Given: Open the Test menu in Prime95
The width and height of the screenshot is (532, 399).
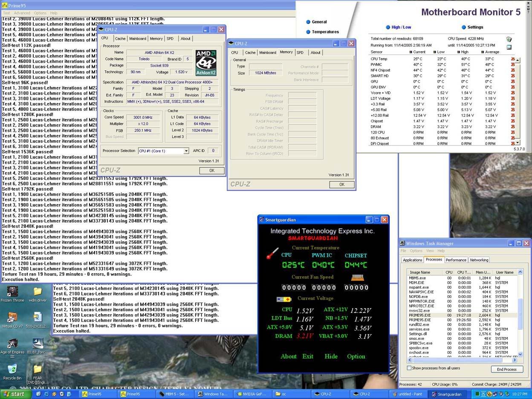Looking at the screenshot, I should click(x=6, y=13).
